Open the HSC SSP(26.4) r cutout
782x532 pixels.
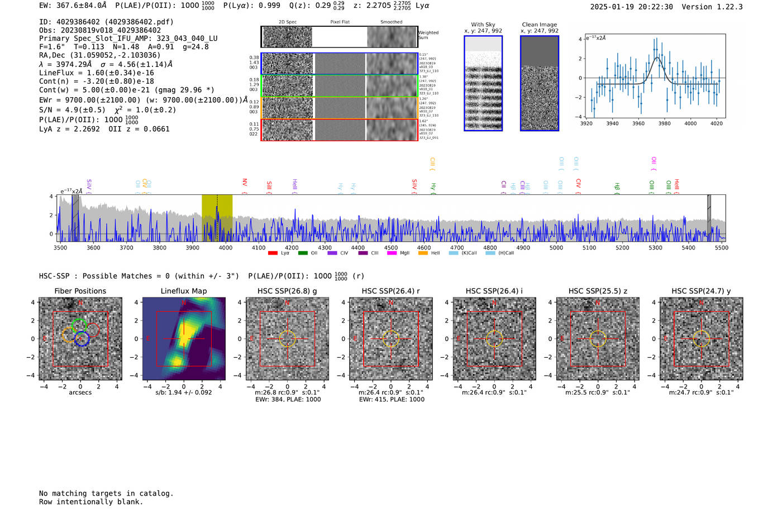[391, 339]
